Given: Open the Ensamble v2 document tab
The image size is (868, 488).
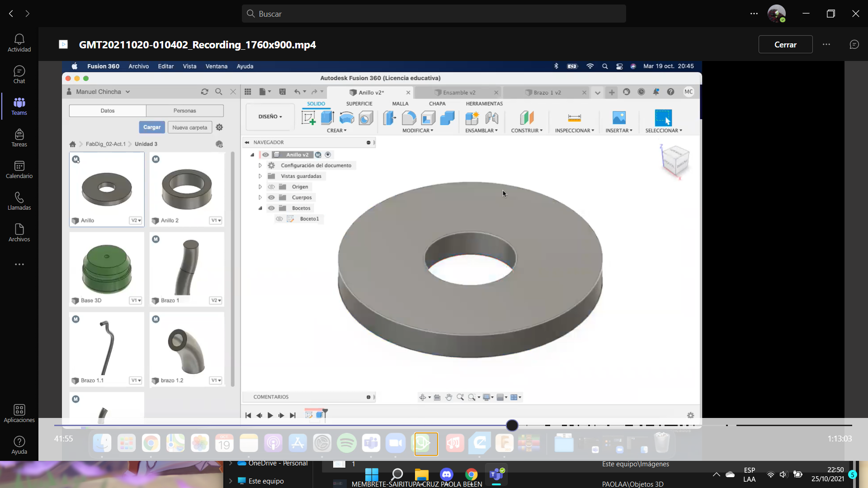Looking at the screenshot, I should point(459,92).
